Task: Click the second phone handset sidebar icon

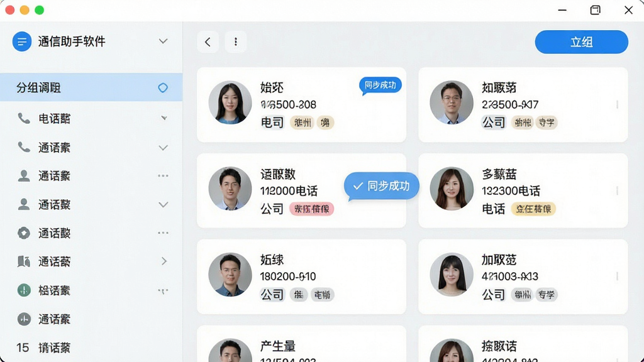Action: pyautogui.click(x=24, y=147)
